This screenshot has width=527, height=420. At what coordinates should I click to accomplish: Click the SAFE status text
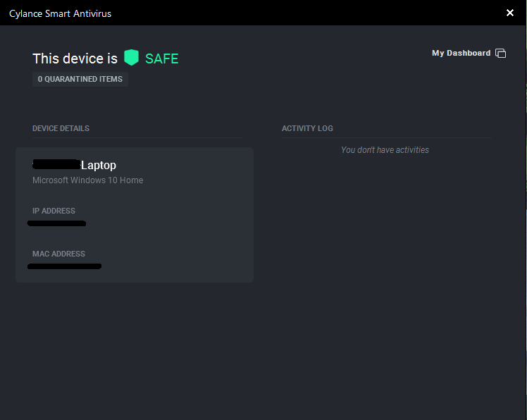[x=161, y=59]
